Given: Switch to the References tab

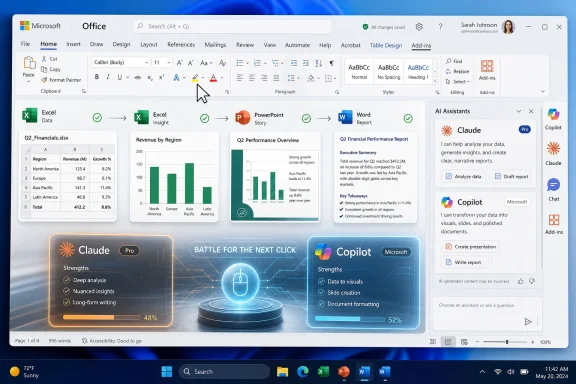Looking at the screenshot, I should (181, 44).
